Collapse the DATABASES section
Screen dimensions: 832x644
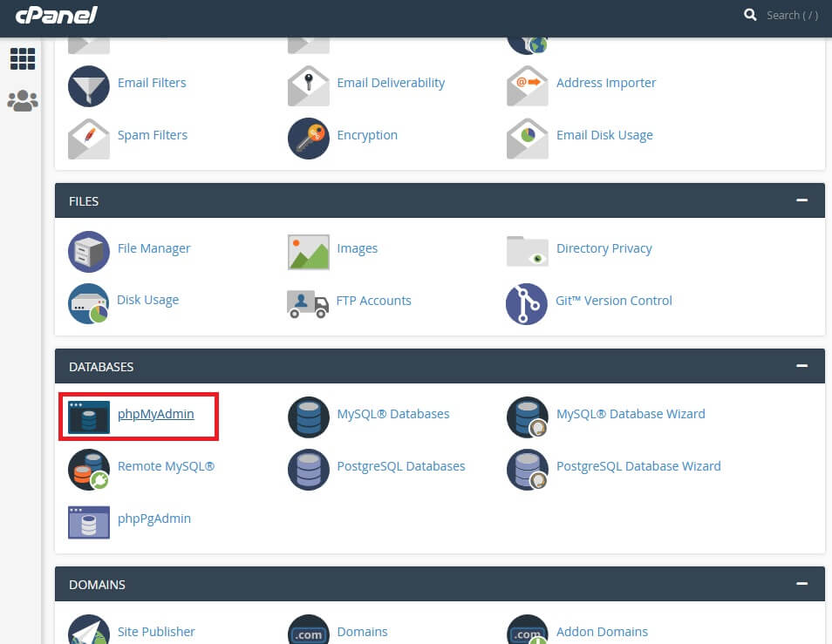tap(801, 366)
